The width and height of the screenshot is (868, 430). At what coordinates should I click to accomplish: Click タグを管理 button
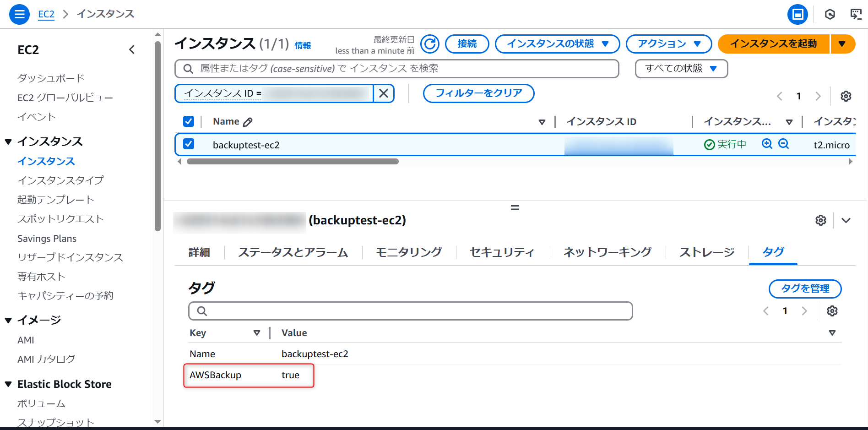(805, 289)
